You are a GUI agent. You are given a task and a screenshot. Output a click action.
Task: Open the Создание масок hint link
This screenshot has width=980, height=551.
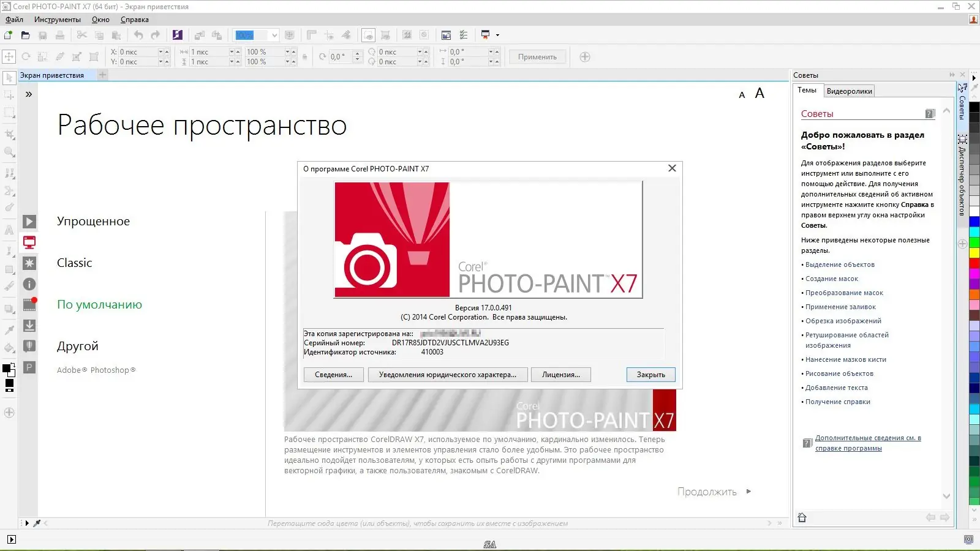832,279
